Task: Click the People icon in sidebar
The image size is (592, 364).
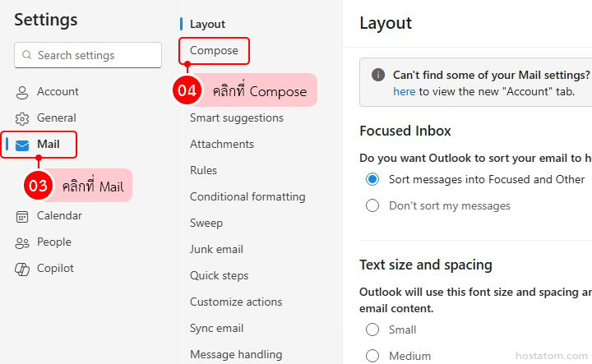Action: pyautogui.click(x=22, y=243)
